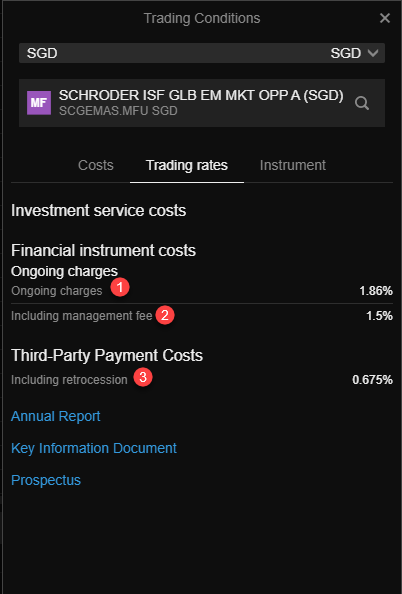The width and height of the screenshot is (402, 594).
Task: Click the chevron arrow next to SGD
Action: pos(373,53)
